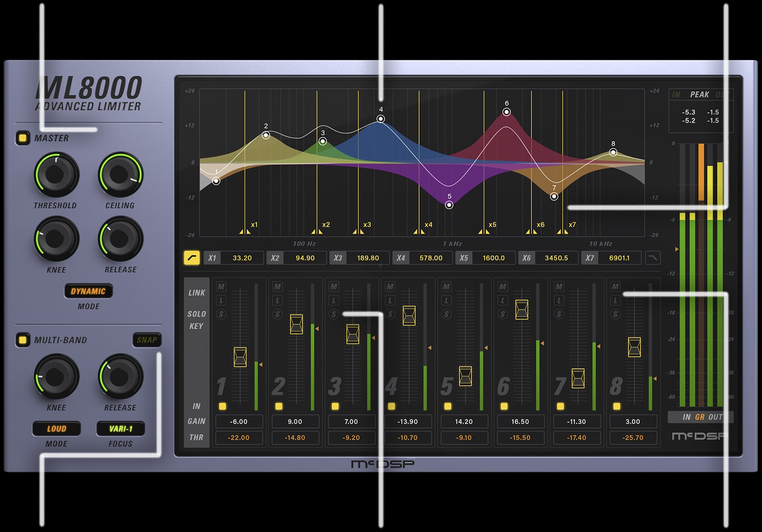Toggle the yellow low-shelf filter icon button
Screen dimensions: 762x532
[192, 258]
